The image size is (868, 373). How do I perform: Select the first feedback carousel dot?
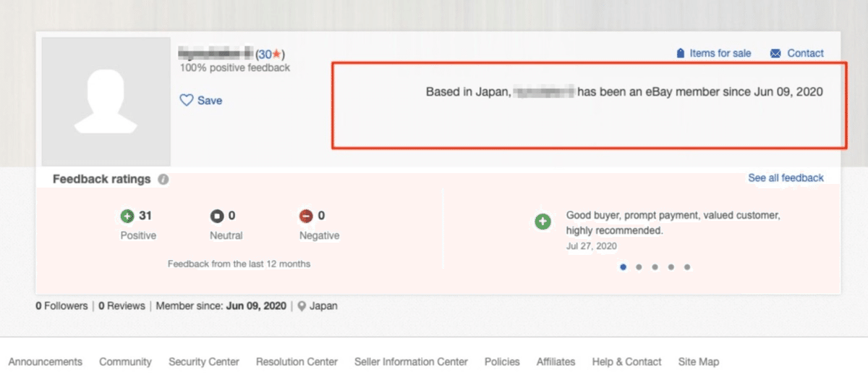(x=623, y=267)
